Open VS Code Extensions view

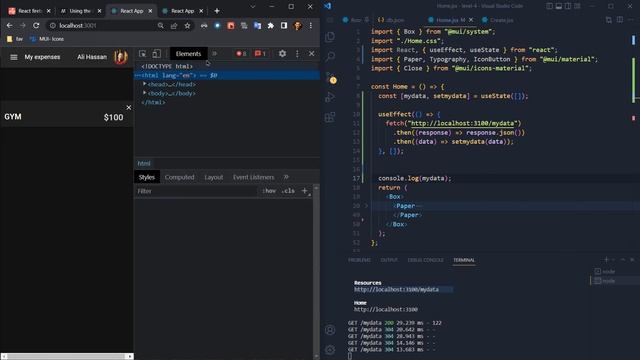click(330, 117)
